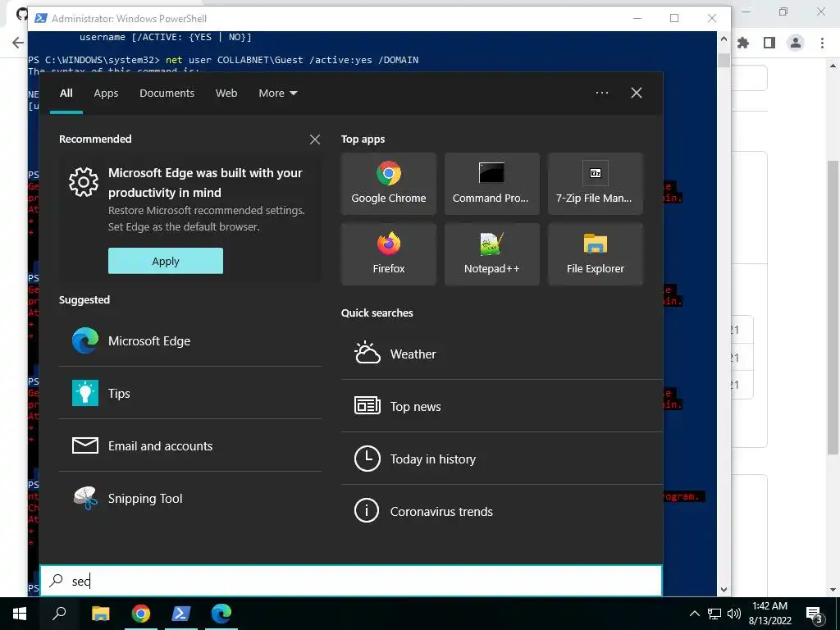Click PowerShell scrollbar up arrow
This screenshot has height=630, width=840.
[x=724, y=39]
